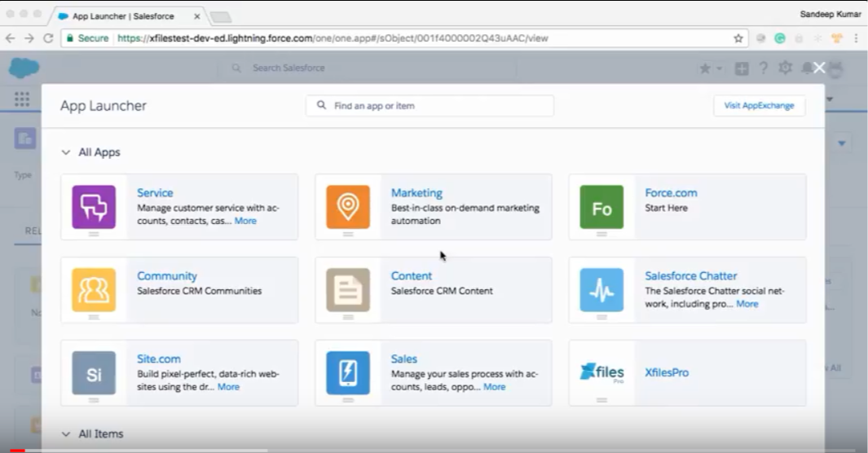Viewport: 868px width, 453px height.
Task: Collapse the All Items section
Action: pos(66,434)
